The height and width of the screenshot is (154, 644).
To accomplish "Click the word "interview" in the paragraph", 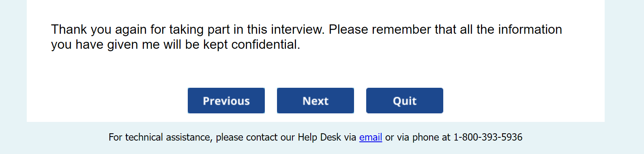I will point(297,29).
